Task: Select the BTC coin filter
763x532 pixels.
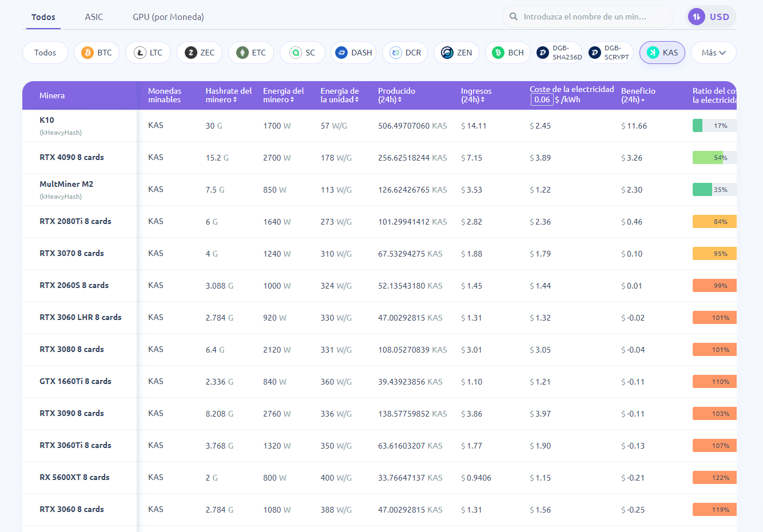Action: 97,53
